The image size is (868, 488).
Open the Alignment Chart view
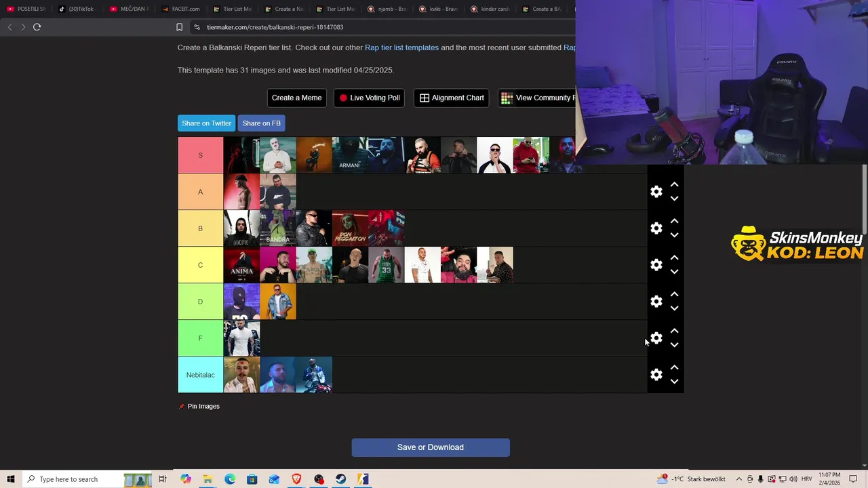pyautogui.click(x=451, y=98)
